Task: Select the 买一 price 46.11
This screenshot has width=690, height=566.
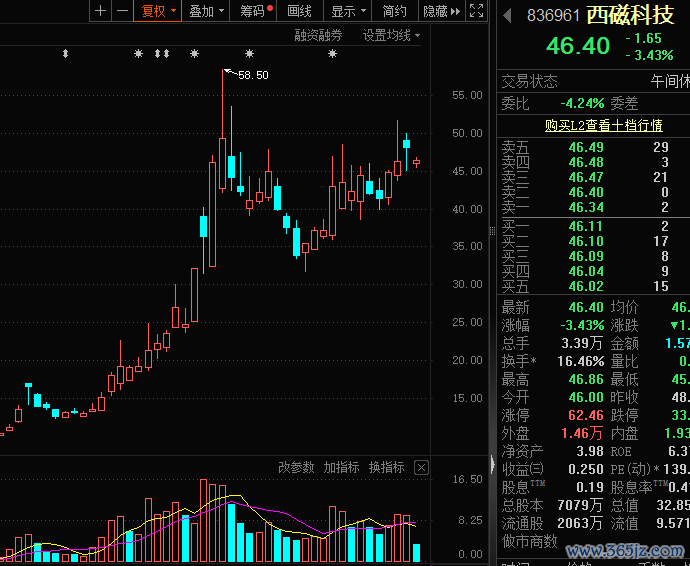Action: [x=586, y=226]
